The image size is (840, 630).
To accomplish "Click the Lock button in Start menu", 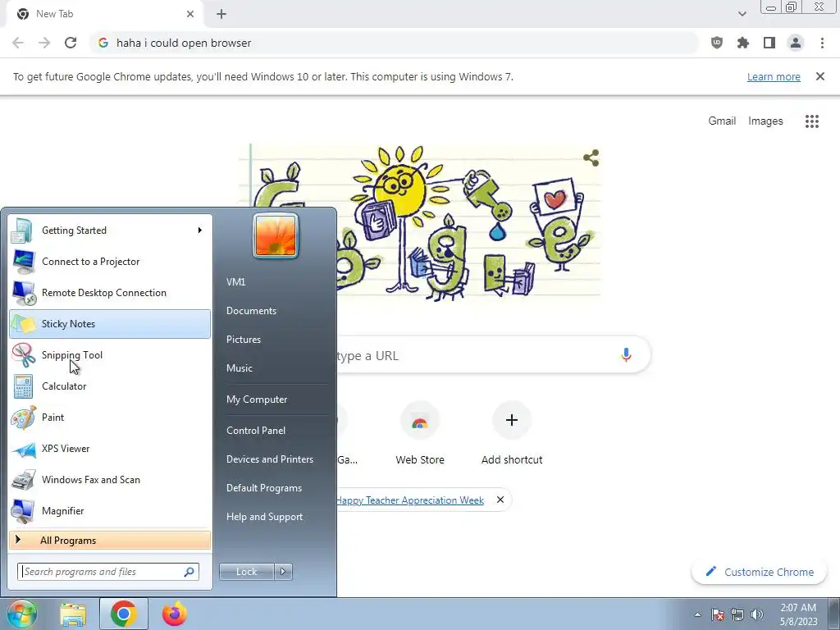I will [246, 572].
